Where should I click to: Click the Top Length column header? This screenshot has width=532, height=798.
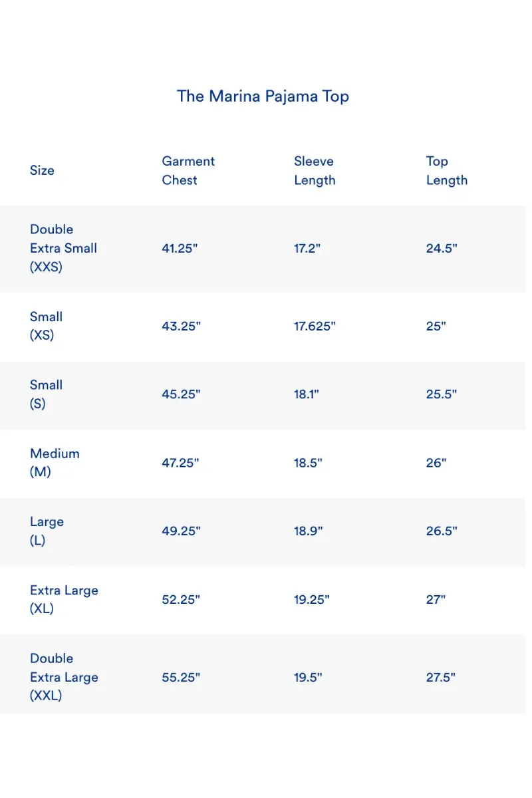(447, 170)
